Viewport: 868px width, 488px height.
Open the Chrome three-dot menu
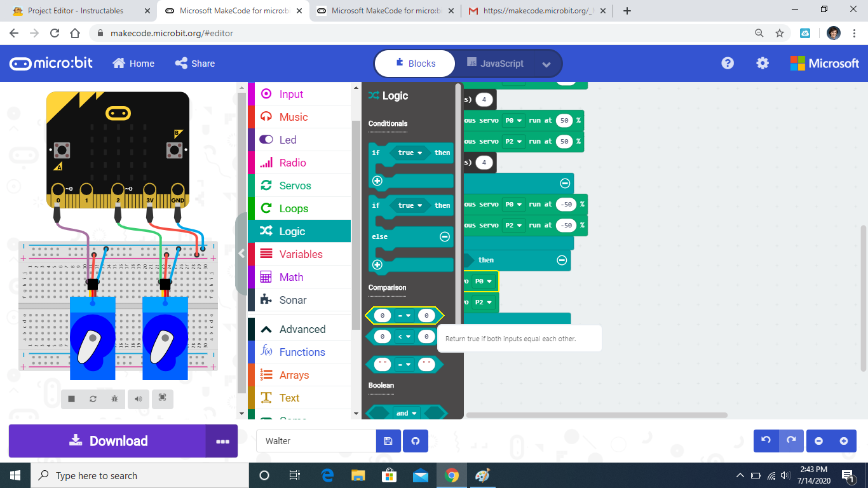[854, 33]
